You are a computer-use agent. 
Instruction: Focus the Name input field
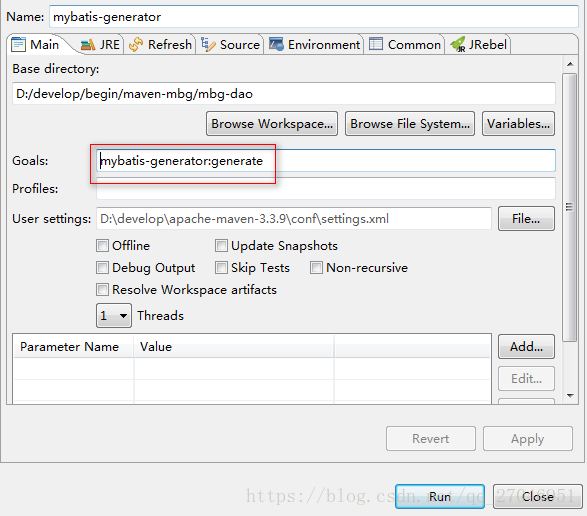[x=314, y=17]
